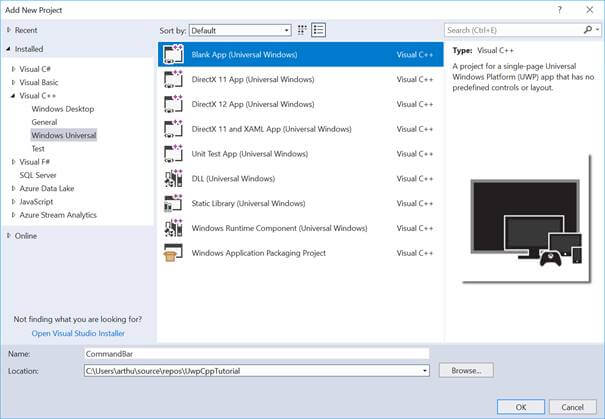
Task: Select Windows Universal tree item
Action: [64, 135]
